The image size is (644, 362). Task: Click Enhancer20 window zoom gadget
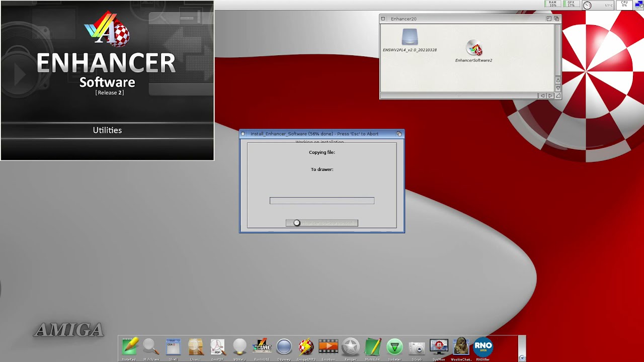coord(549,19)
